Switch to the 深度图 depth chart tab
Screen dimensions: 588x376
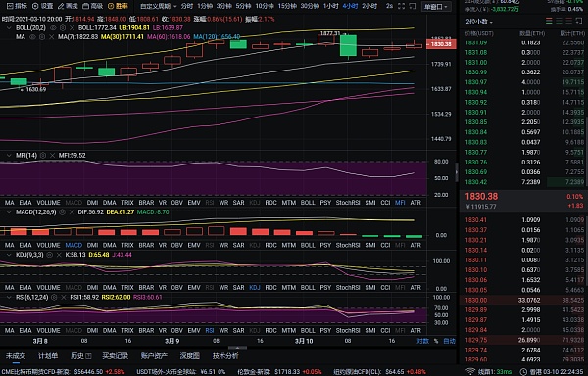pyautogui.click(x=190, y=356)
